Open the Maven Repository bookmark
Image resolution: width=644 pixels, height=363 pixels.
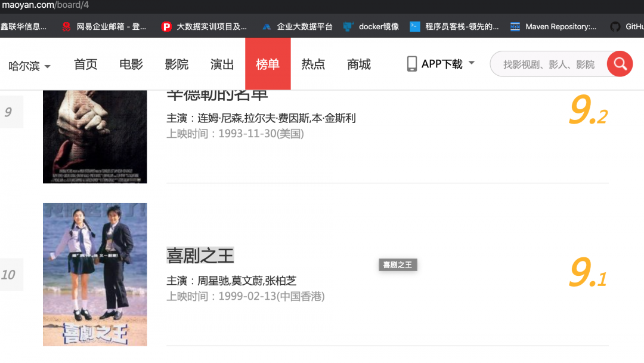click(x=553, y=27)
